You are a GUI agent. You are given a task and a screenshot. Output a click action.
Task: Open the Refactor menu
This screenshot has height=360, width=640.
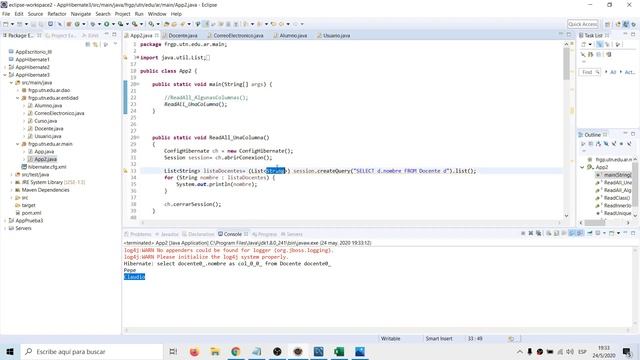click(x=57, y=14)
